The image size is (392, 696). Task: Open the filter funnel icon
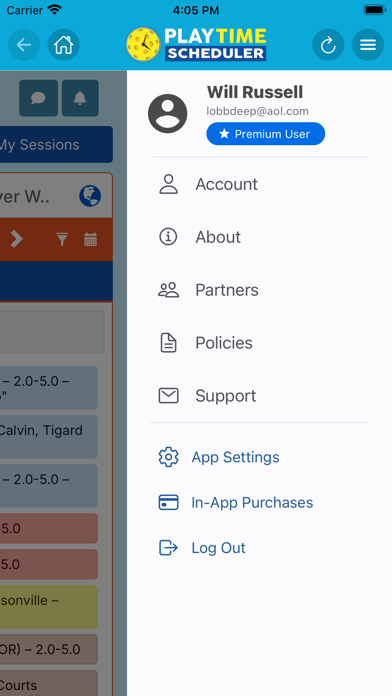[x=62, y=240]
